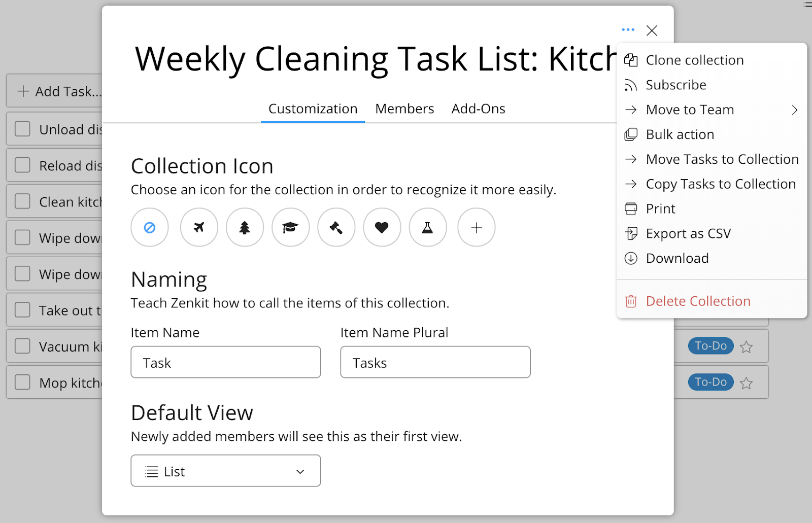Open the Default View List dropdown

[x=226, y=471]
